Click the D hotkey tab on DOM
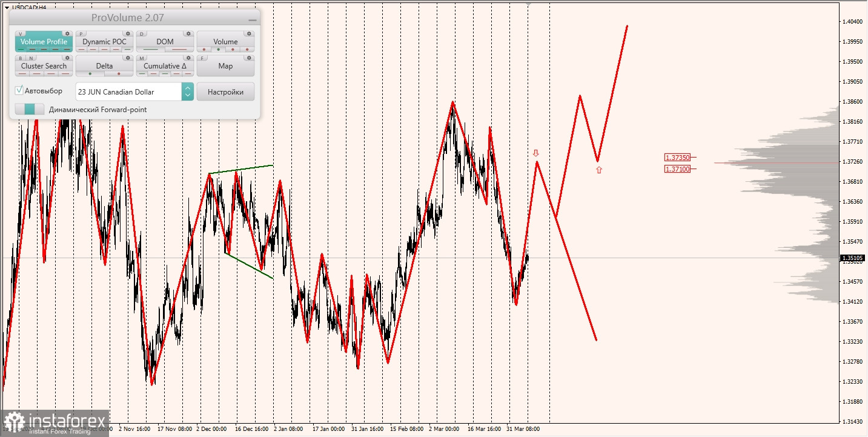The width and height of the screenshot is (868, 437). coord(142,34)
